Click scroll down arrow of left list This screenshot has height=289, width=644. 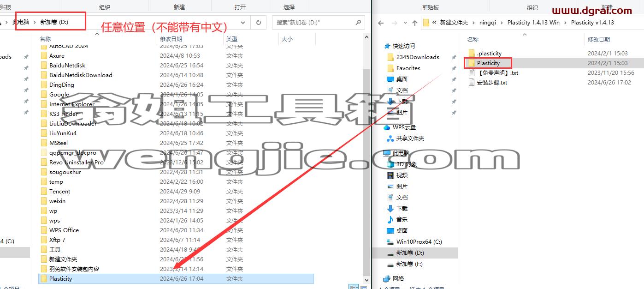point(367,280)
